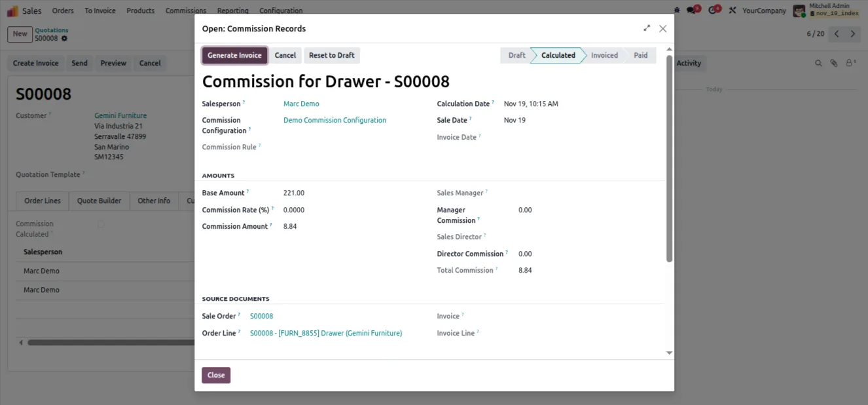Open the activities clock icon
868x405 pixels.
[714, 10]
